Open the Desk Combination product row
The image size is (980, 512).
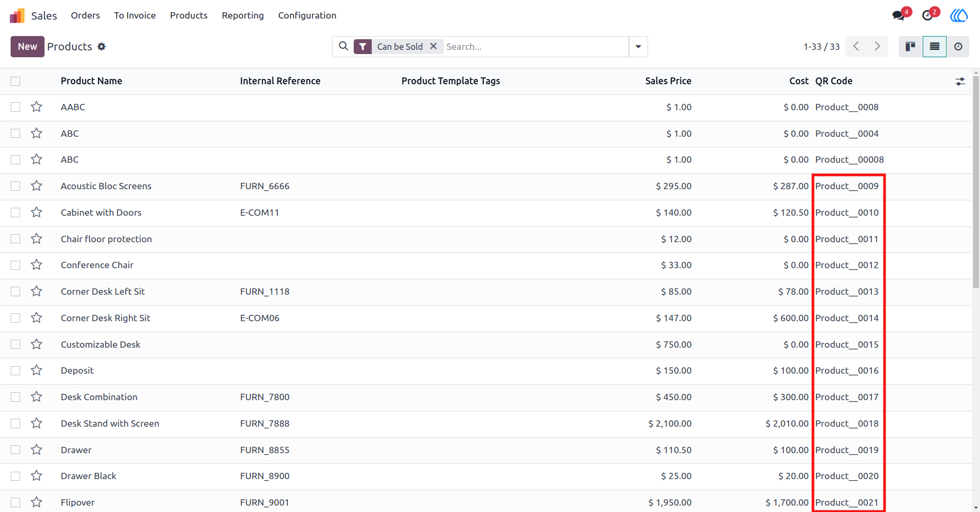click(486, 397)
